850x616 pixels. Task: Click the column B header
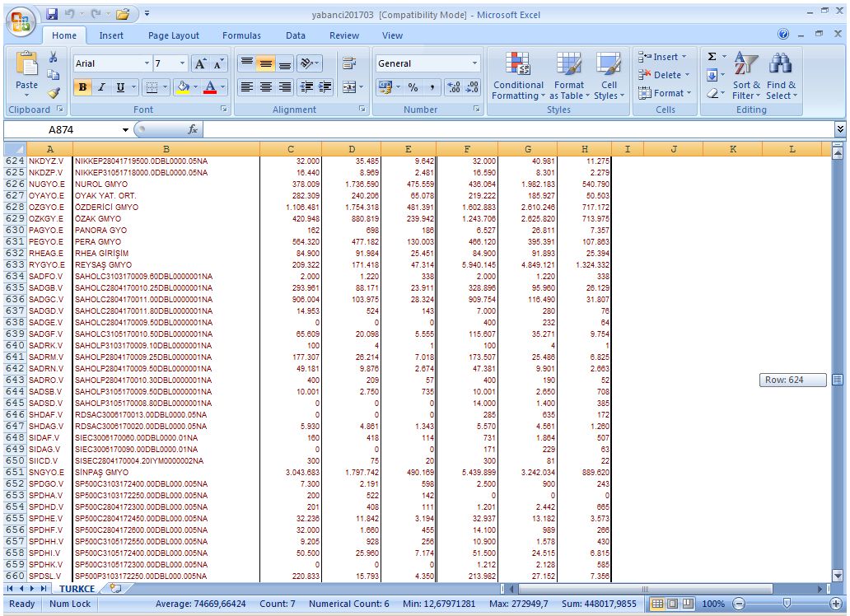coord(166,149)
